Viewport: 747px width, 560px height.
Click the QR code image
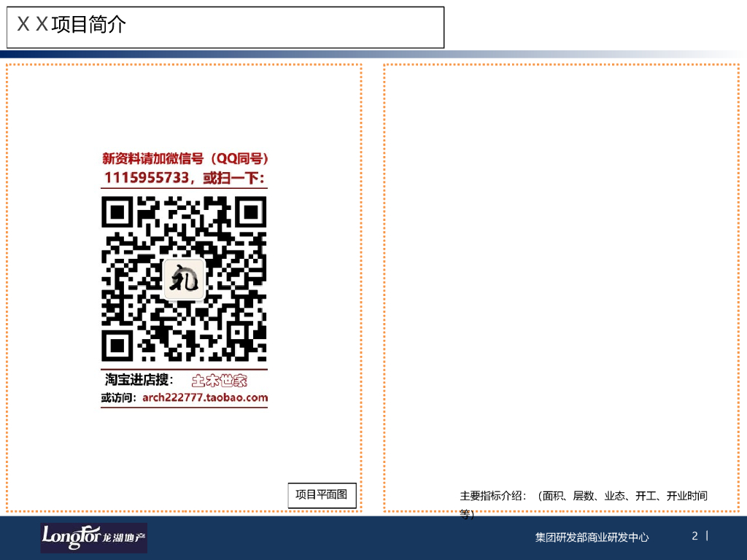[x=184, y=279]
